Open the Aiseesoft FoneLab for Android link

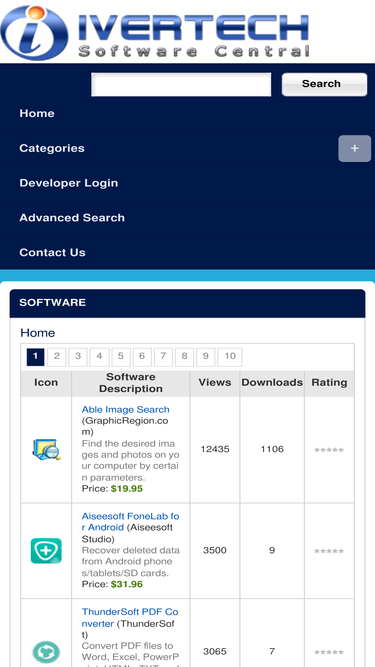point(131,522)
